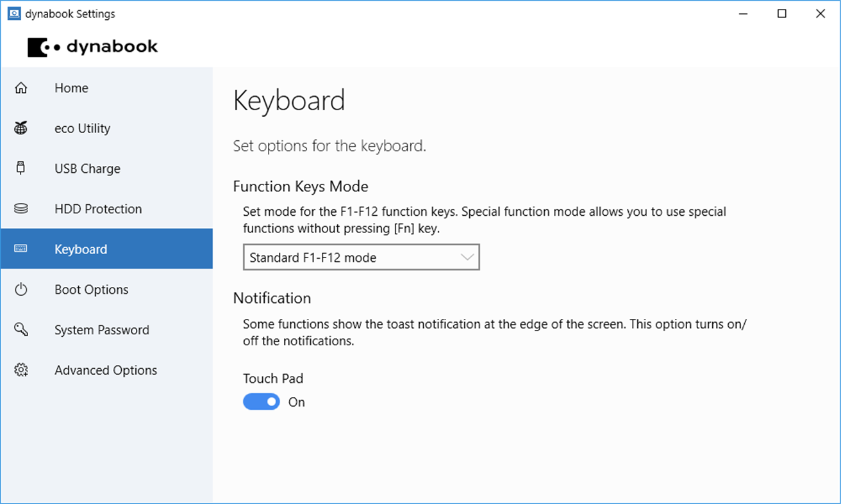Click the HDD Protection disk icon
Image resolution: width=841 pixels, height=504 pixels.
coord(21,209)
